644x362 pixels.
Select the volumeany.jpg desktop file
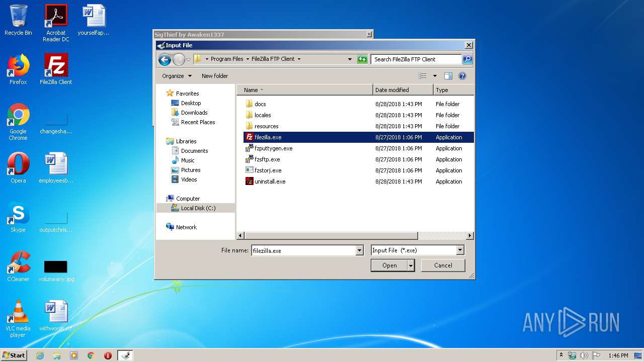(x=56, y=270)
